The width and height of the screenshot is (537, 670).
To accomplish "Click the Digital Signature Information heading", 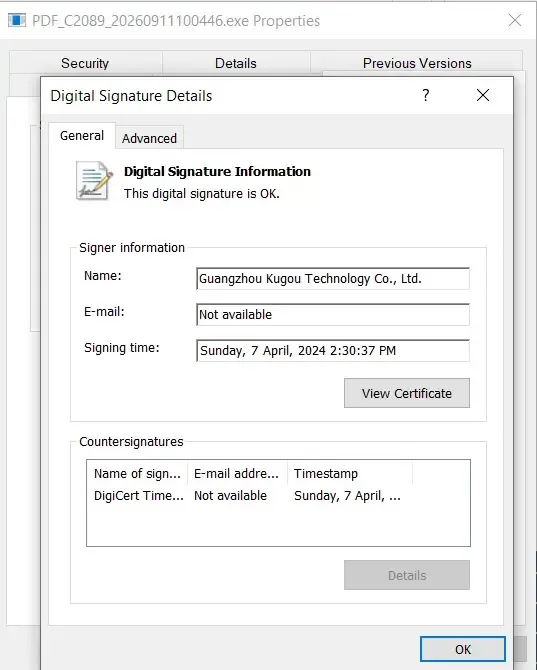I will (x=217, y=171).
